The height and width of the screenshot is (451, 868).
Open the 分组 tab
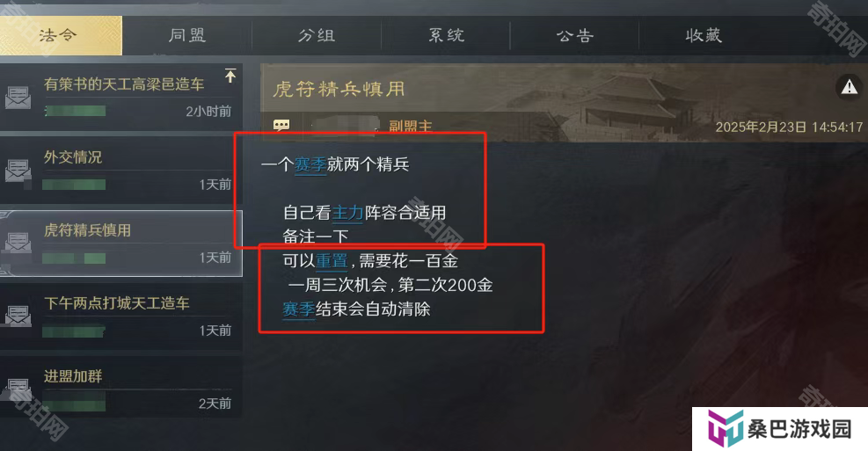(317, 35)
